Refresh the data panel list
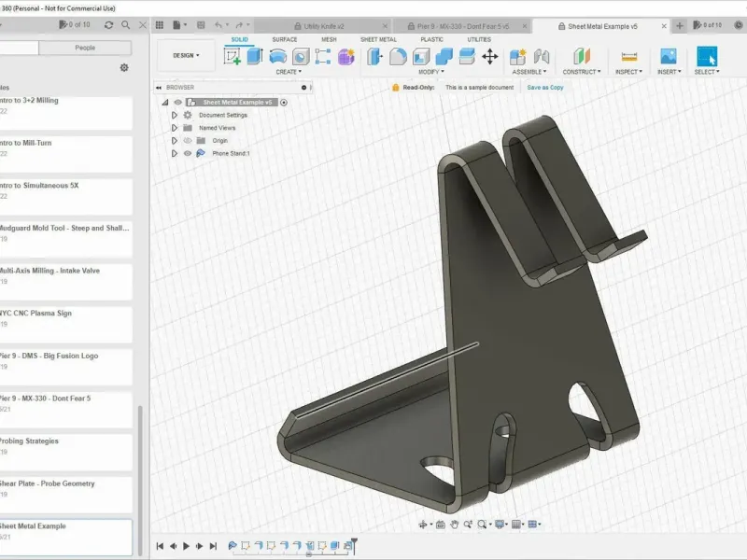This screenshot has height=560, width=747. point(109,24)
